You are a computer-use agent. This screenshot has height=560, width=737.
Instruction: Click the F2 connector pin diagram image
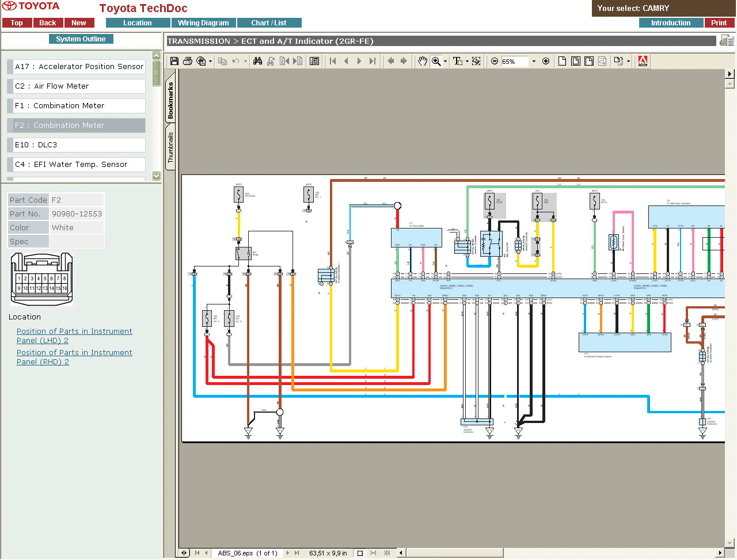pos(41,279)
